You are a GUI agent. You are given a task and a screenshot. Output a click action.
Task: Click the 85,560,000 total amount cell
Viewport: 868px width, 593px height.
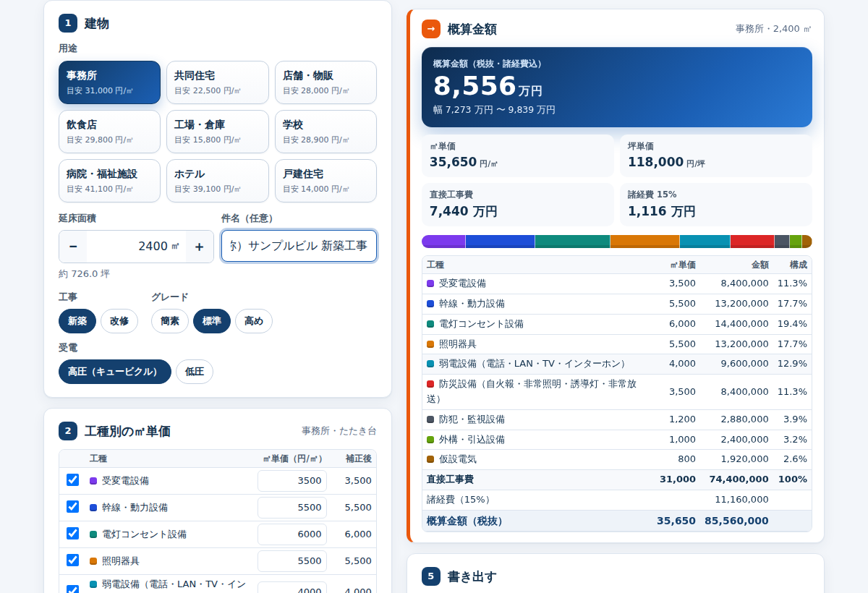(x=736, y=521)
